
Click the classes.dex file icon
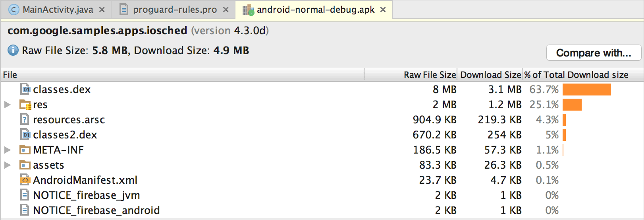point(25,89)
